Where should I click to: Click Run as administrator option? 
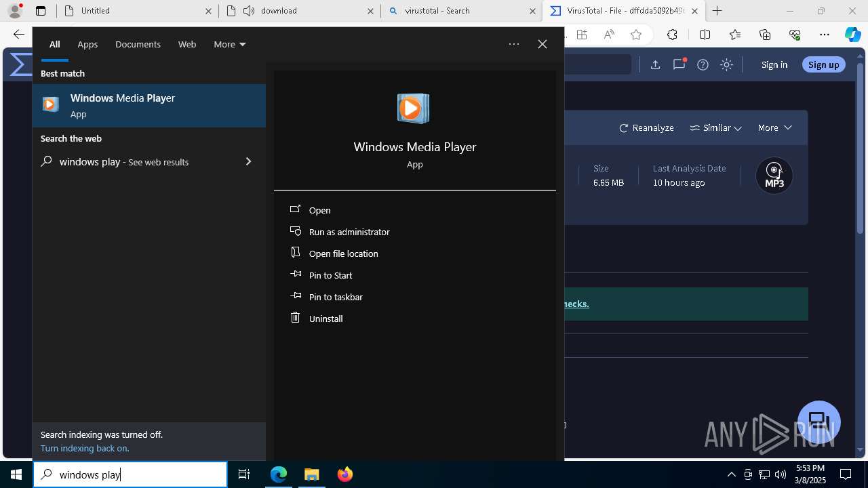pos(349,232)
